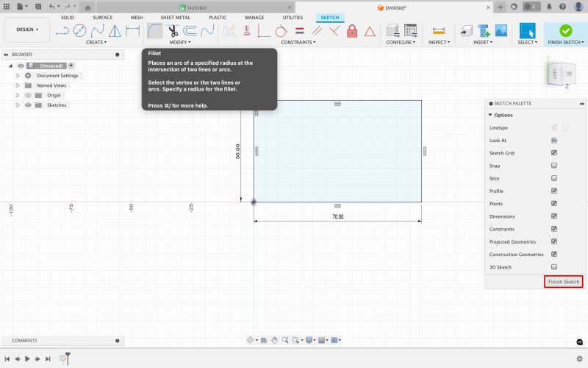This screenshot has width=588, height=368.
Task: Switch to the MESH tab
Action: pyautogui.click(x=137, y=18)
